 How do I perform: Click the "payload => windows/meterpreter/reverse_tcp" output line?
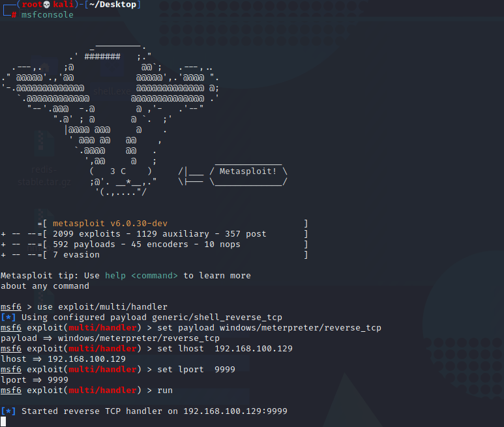coord(110,338)
